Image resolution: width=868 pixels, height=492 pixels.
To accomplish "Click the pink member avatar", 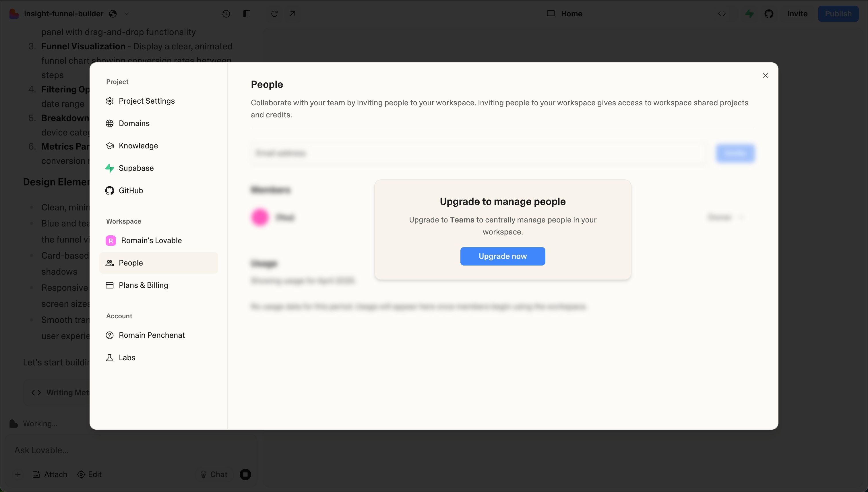I will (x=259, y=217).
